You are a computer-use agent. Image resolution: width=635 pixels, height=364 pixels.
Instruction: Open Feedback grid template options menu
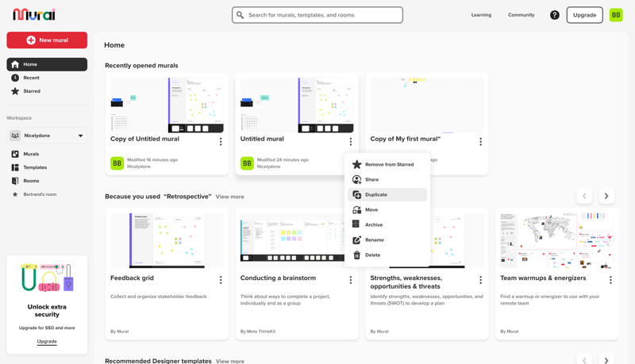[x=221, y=280]
